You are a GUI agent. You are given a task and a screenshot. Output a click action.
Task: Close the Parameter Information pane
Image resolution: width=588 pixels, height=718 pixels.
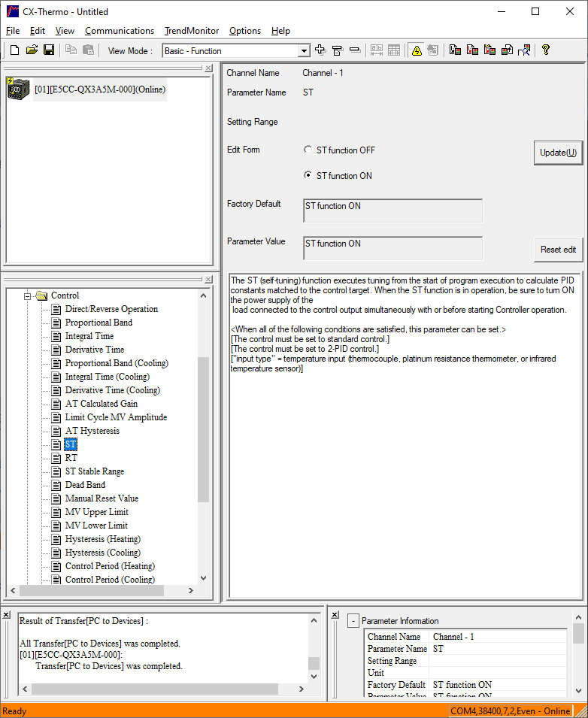[x=335, y=615]
